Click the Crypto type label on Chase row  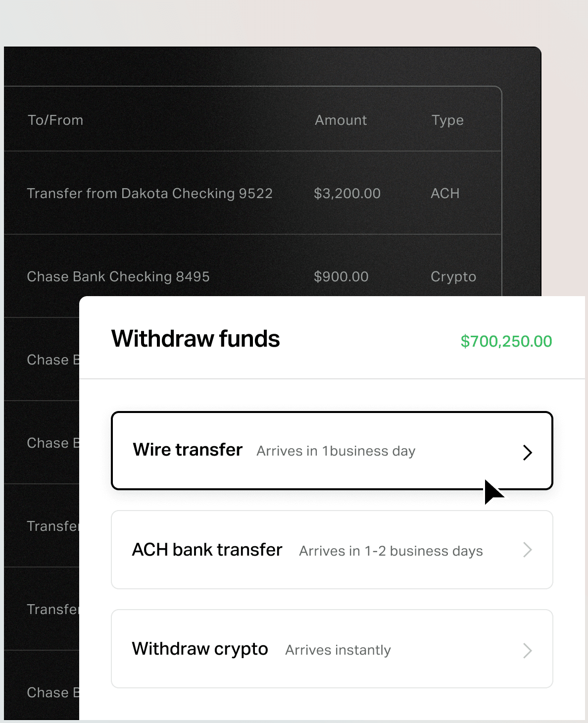tap(453, 276)
